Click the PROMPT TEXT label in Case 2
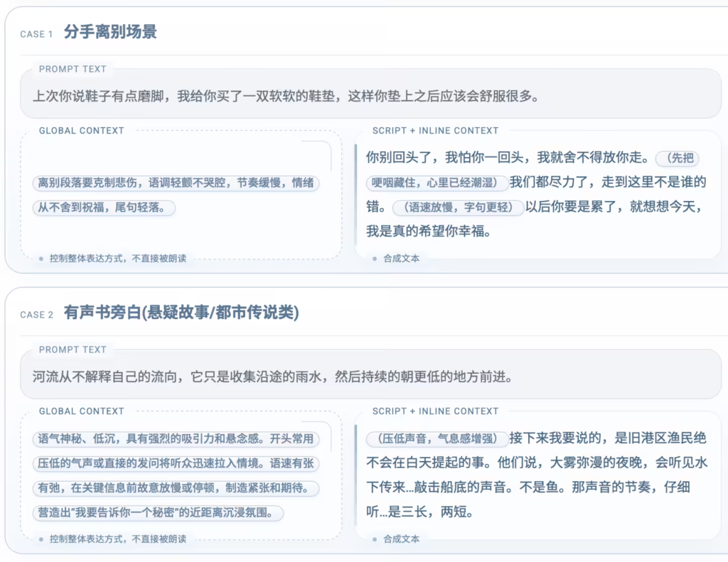The image size is (728, 562). pos(73,350)
